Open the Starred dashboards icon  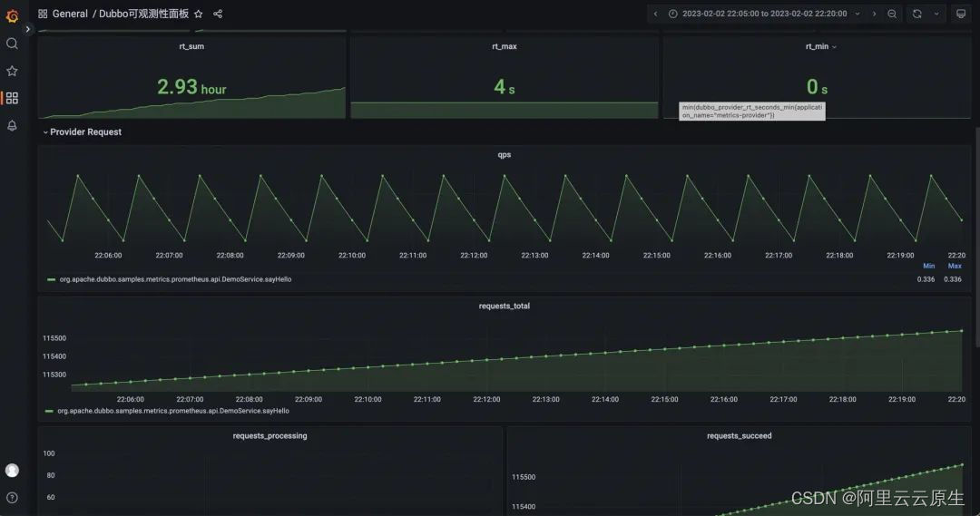12,71
